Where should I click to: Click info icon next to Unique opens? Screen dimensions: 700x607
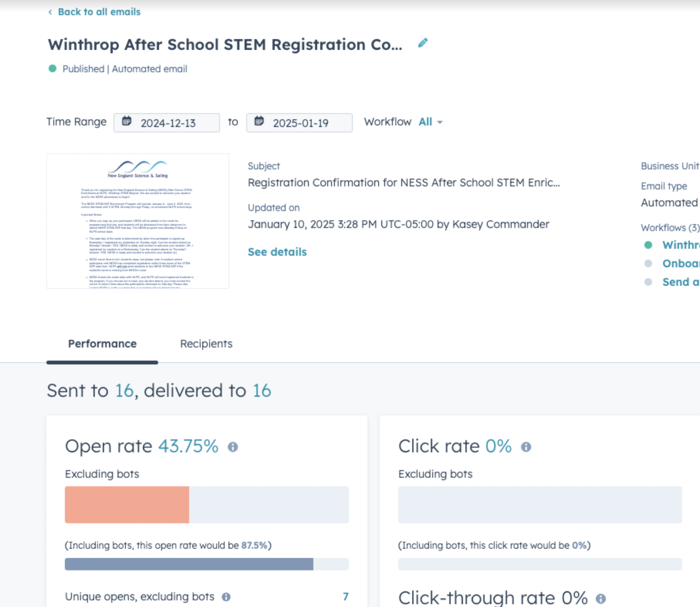(x=226, y=597)
